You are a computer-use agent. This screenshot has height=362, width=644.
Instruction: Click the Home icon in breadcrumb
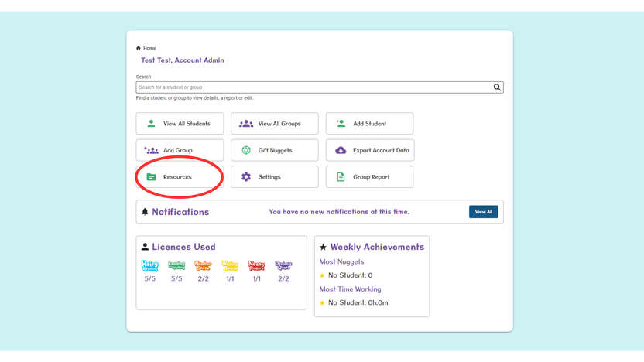pyautogui.click(x=139, y=48)
